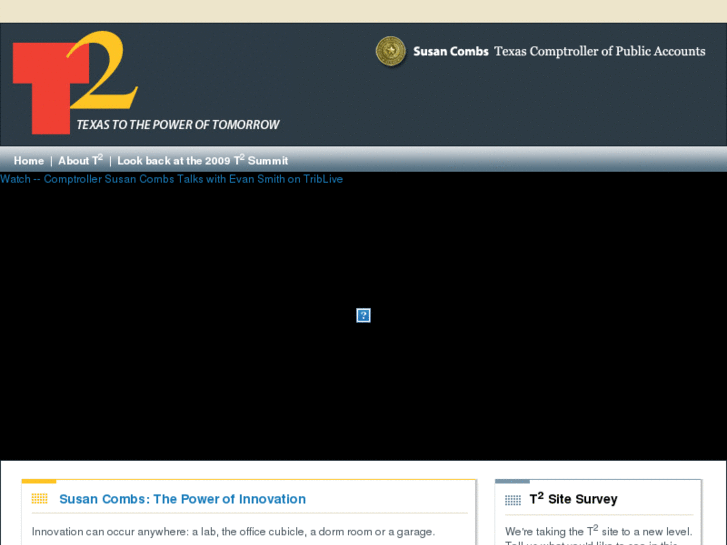Screen dimensions: 727x545
Task: Click the missing plugin question mark icon
Action: (363, 315)
